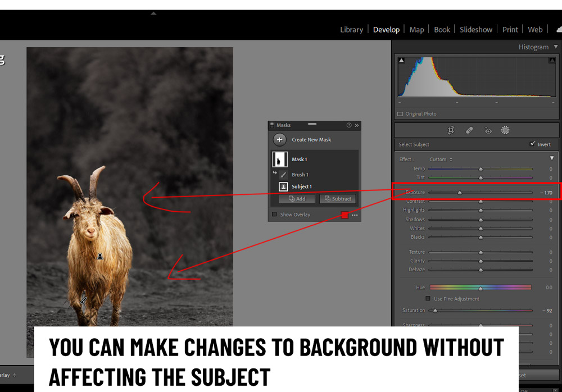The height and width of the screenshot is (392, 562).
Task: Click the Blacks slider handle
Action: click(x=481, y=237)
